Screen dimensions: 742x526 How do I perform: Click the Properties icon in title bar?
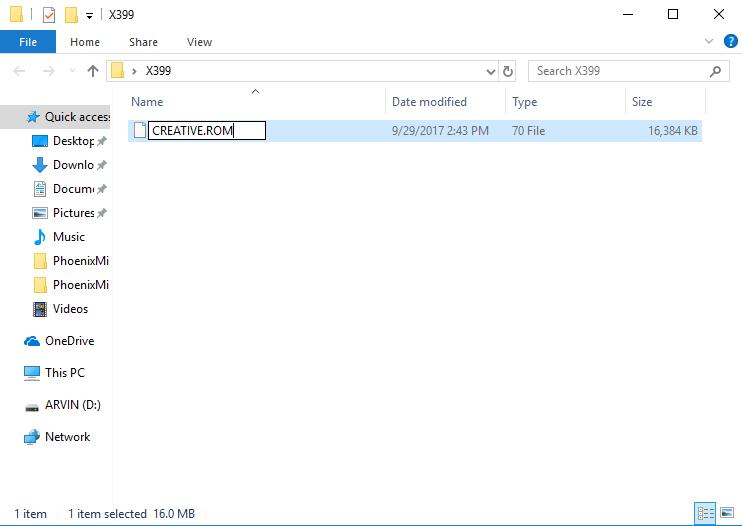click(x=48, y=15)
